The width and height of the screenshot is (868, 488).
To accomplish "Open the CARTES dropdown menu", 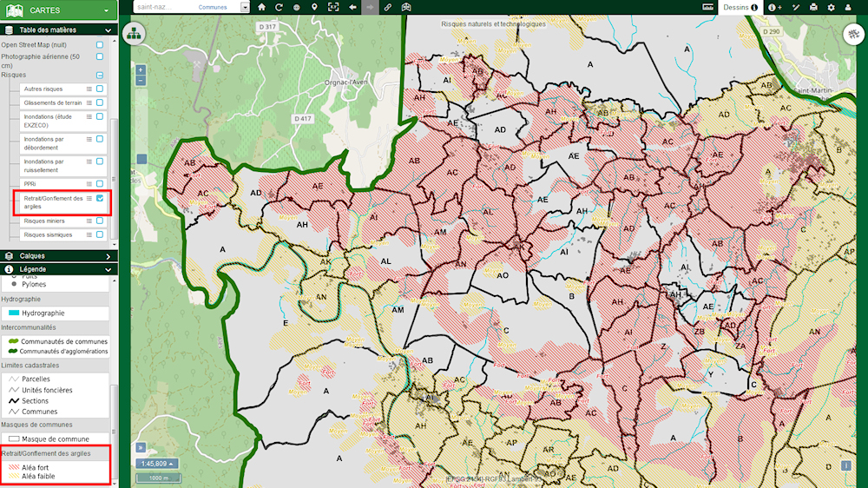I will [x=107, y=10].
